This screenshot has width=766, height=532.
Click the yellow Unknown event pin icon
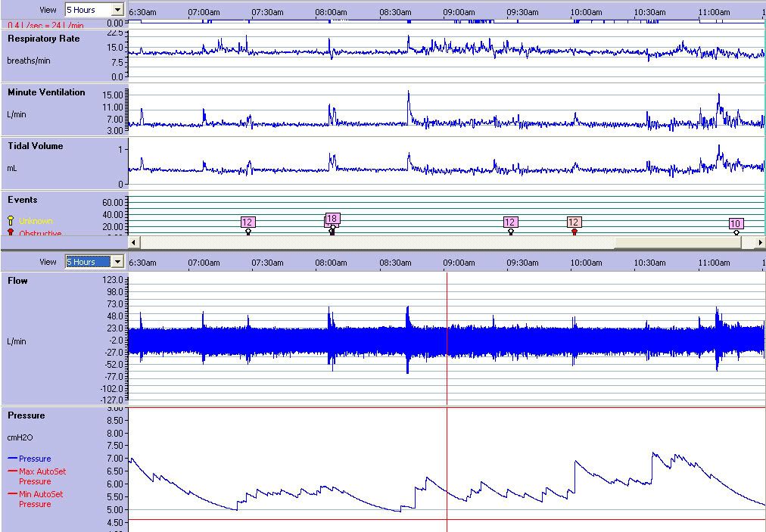pyautogui.click(x=11, y=221)
